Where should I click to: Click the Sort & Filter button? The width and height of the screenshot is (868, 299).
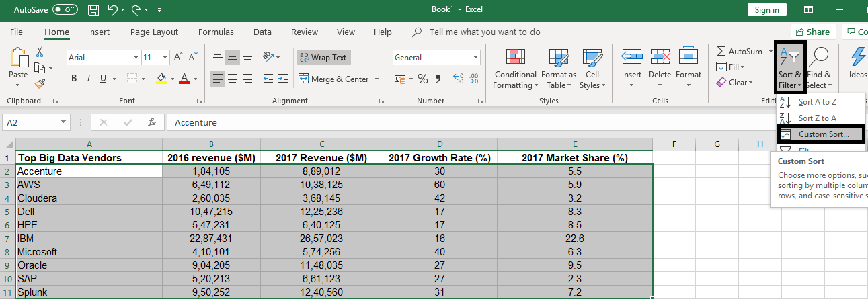pos(790,67)
